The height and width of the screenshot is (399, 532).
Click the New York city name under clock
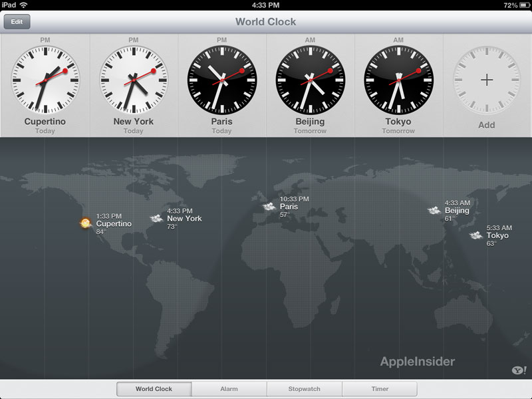(134, 122)
